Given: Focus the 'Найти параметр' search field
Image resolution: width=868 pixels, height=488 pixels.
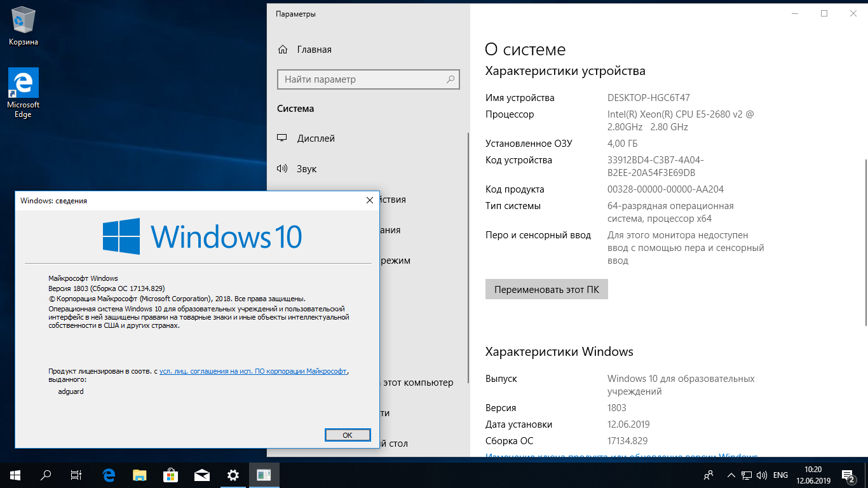Looking at the screenshot, I should (369, 79).
